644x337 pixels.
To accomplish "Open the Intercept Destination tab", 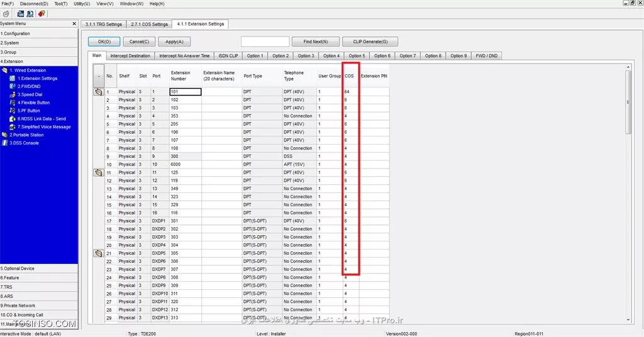I will (x=130, y=56).
